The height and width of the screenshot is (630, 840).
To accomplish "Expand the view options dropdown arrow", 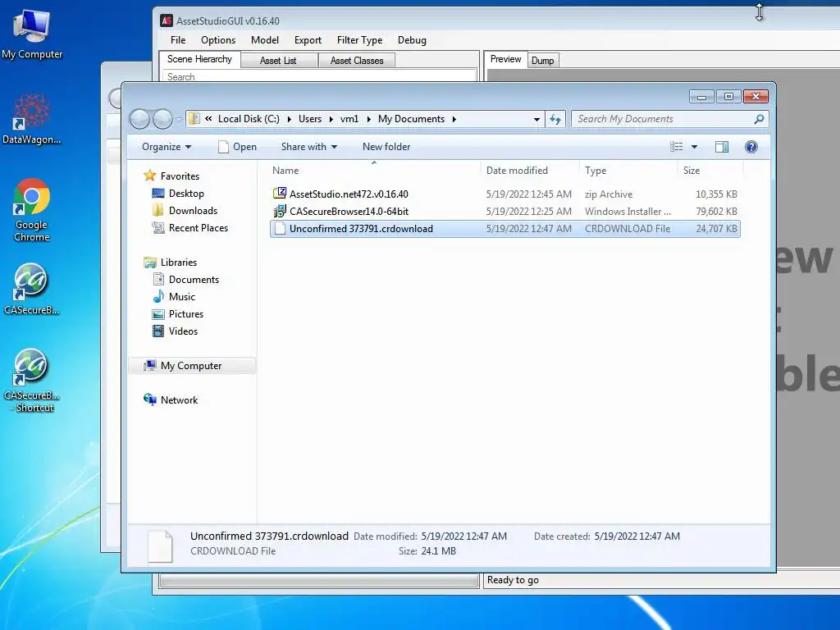I will click(x=694, y=147).
